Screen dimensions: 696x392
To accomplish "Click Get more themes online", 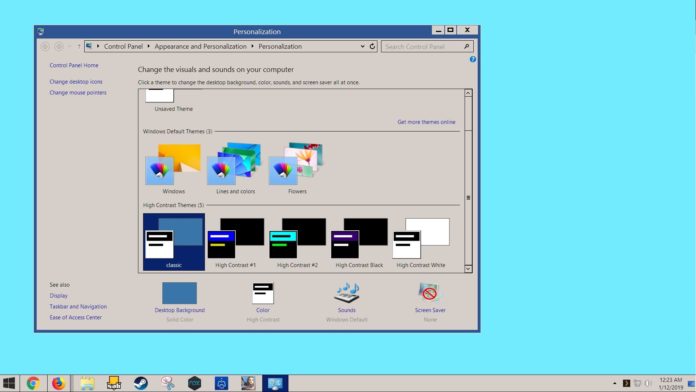I will [426, 122].
